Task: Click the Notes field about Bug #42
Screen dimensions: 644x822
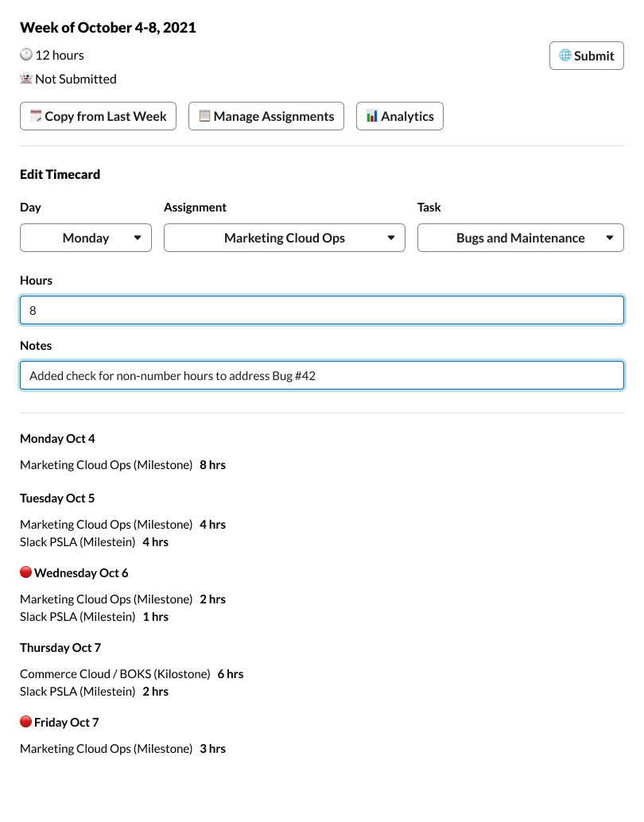Action: (322, 375)
